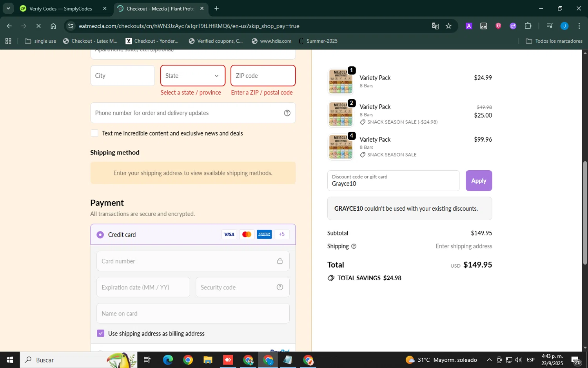The height and width of the screenshot is (368, 588).
Task: Open the media control icon
Action: pos(550,26)
